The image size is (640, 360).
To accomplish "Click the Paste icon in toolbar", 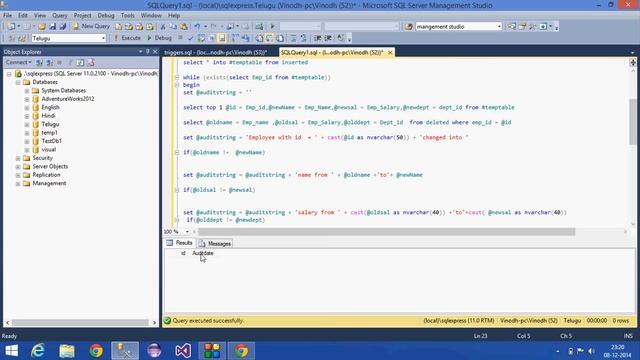I will [184, 27].
